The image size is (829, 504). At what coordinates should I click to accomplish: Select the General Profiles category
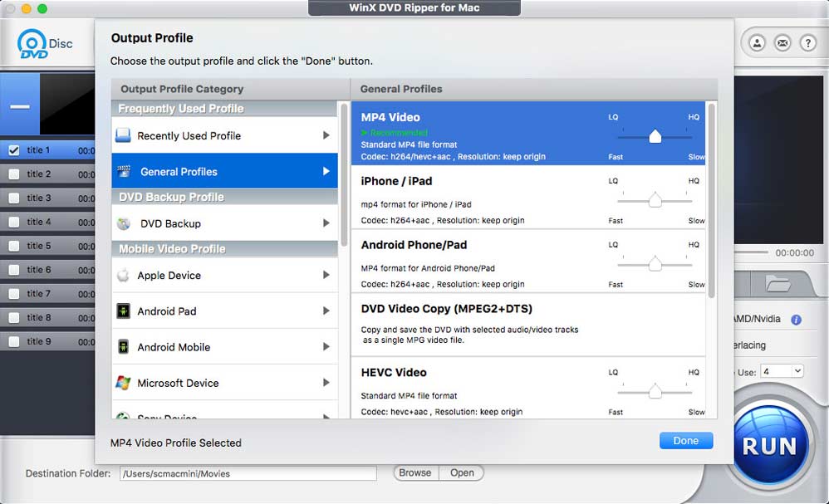(225, 171)
